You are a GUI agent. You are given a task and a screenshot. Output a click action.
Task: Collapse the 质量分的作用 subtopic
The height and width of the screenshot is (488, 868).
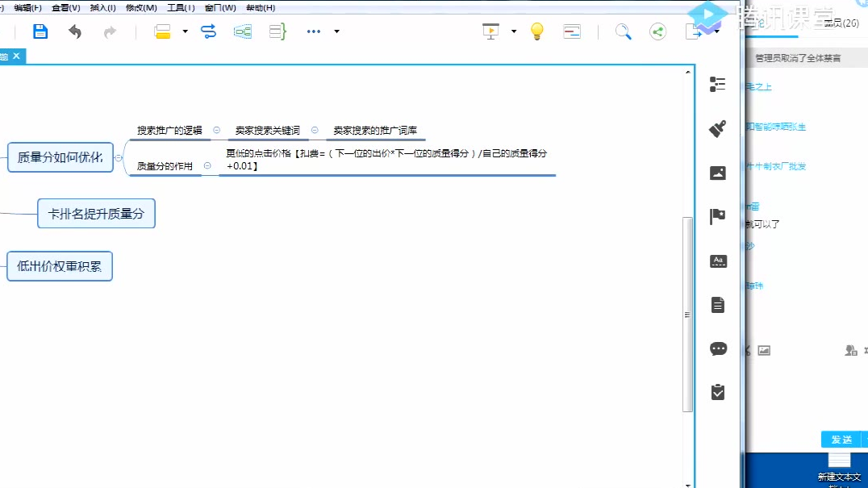point(207,165)
